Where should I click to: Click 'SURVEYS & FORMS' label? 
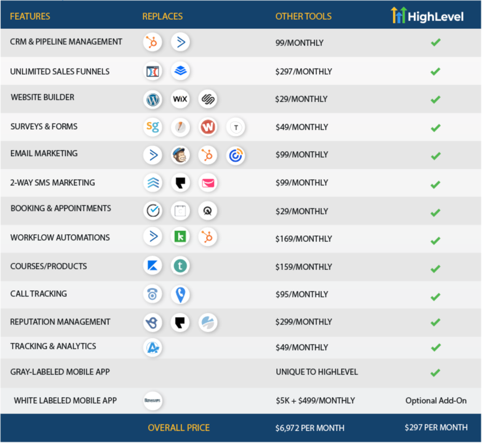click(44, 127)
